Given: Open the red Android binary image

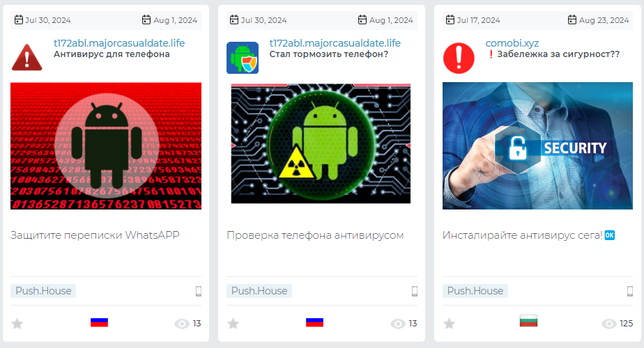Looking at the screenshot, I should 106,146.
